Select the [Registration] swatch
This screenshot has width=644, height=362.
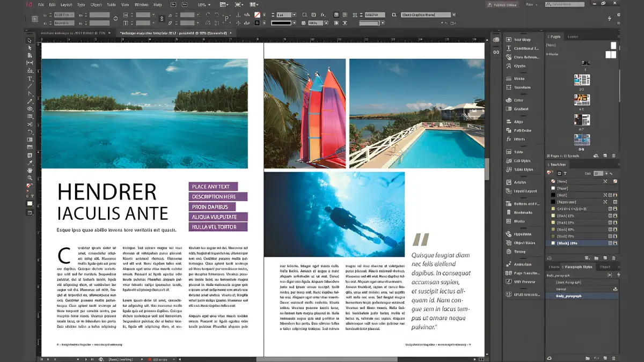point(583,202)
